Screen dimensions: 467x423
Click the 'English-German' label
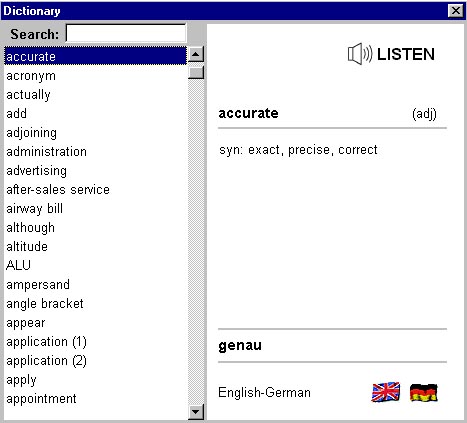tap(264, 393)
